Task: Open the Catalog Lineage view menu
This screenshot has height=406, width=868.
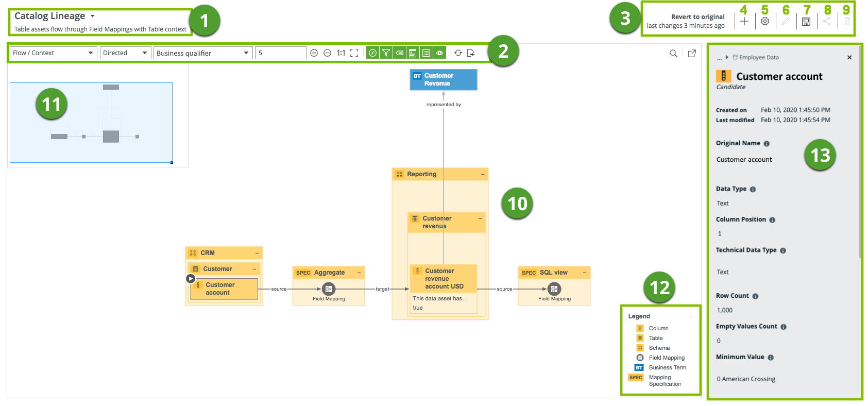Action: (92, 16)
